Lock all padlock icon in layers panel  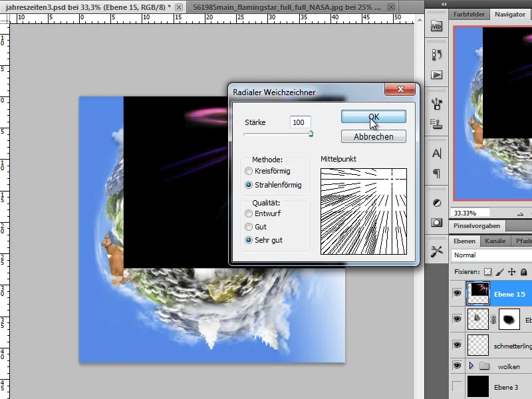click(523, 272)
